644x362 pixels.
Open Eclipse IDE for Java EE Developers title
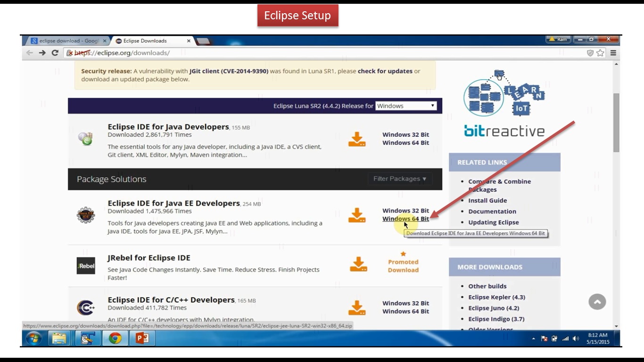click(x=173, y=203)
